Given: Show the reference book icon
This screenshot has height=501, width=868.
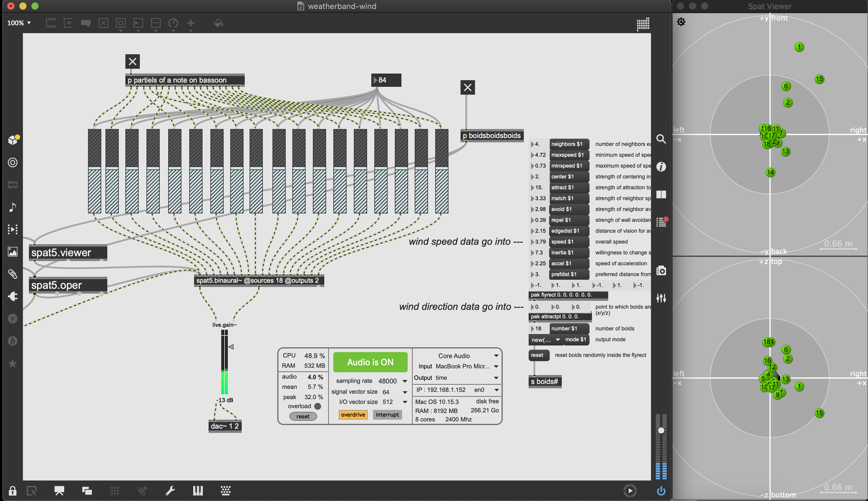Looking at the screenshot, I should [x=661, y=194].
